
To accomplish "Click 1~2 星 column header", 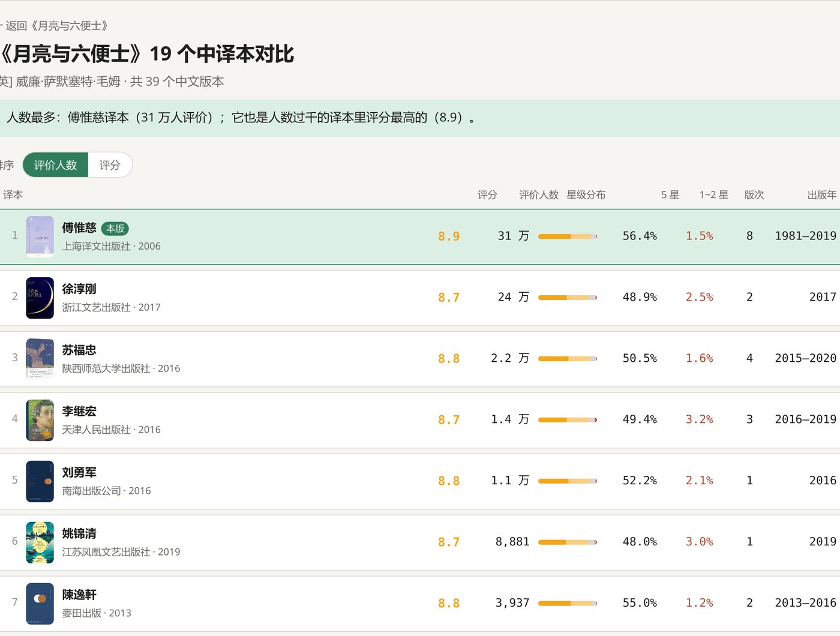I will click(x=714, y=195).
